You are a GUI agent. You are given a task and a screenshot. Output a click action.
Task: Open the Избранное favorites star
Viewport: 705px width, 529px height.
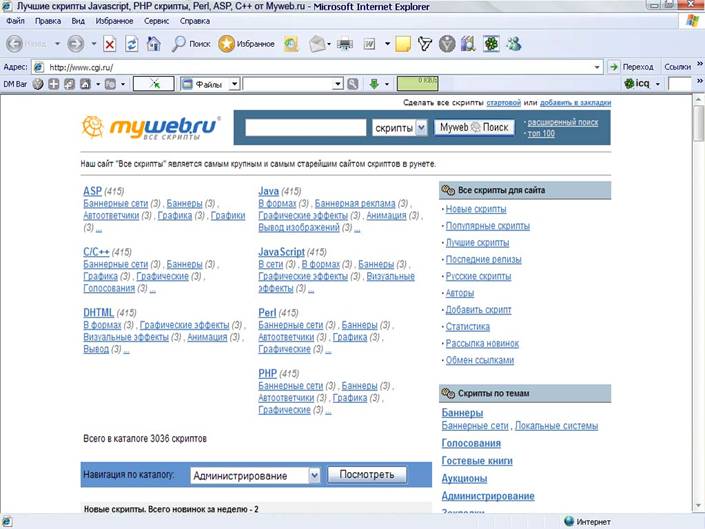click(246, 44)
